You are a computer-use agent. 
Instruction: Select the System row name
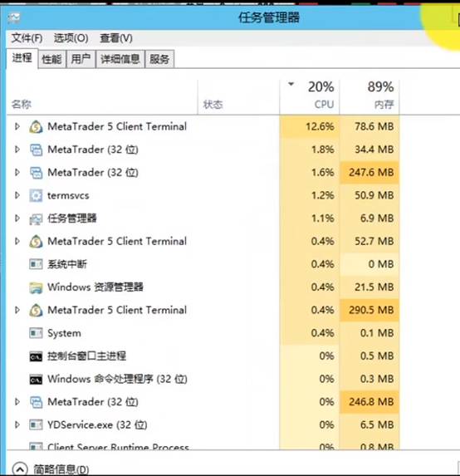[64, 333]
